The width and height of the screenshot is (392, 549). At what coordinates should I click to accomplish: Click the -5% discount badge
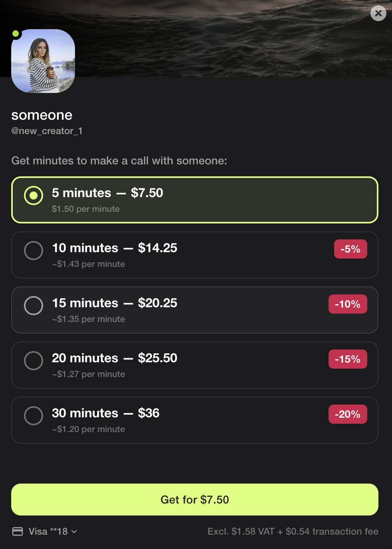point(350,249)
